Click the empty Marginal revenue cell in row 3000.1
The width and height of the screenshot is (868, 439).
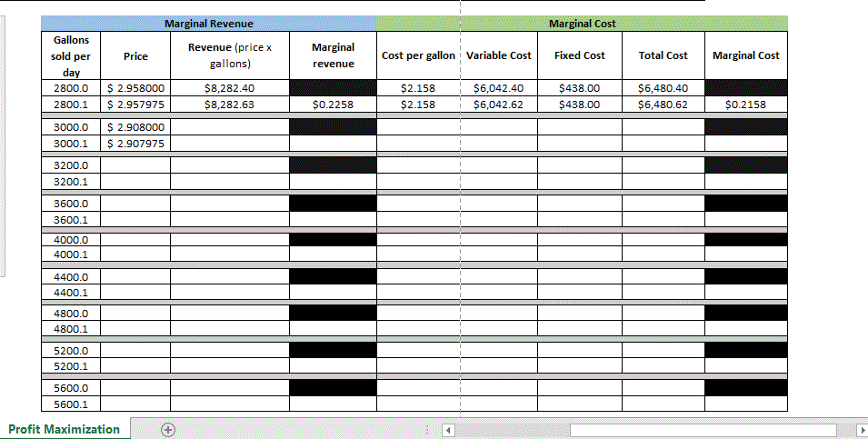tap(333, 144)
